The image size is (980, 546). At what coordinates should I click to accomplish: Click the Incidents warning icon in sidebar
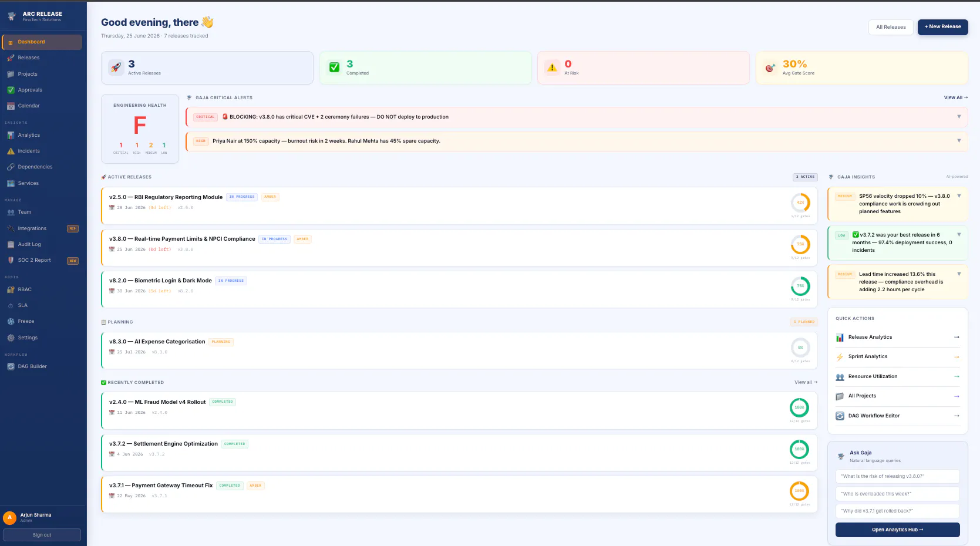(11, 151)
